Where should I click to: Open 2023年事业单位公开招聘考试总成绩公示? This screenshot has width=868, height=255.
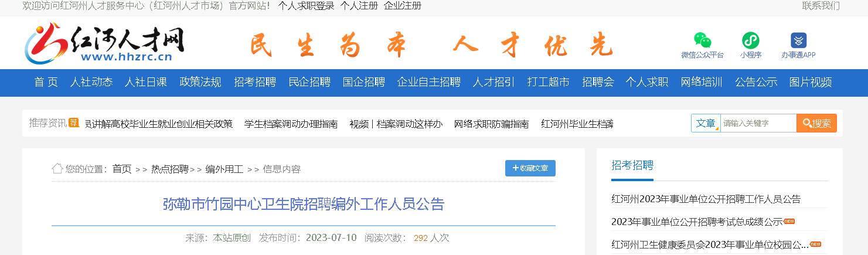point(697,222)
